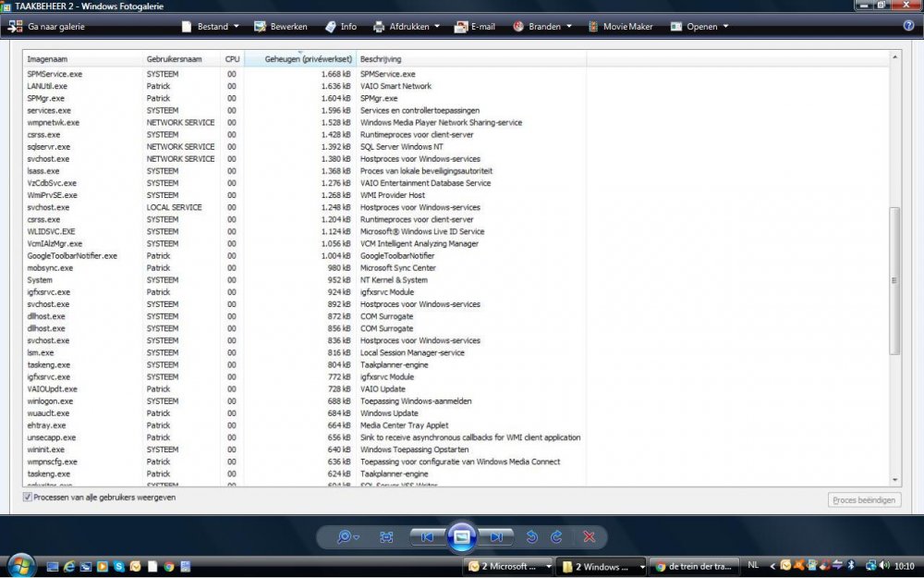924x578 pixels.
Task: Click the Ga naar galerie icon
Action: [x=16, y=27]
